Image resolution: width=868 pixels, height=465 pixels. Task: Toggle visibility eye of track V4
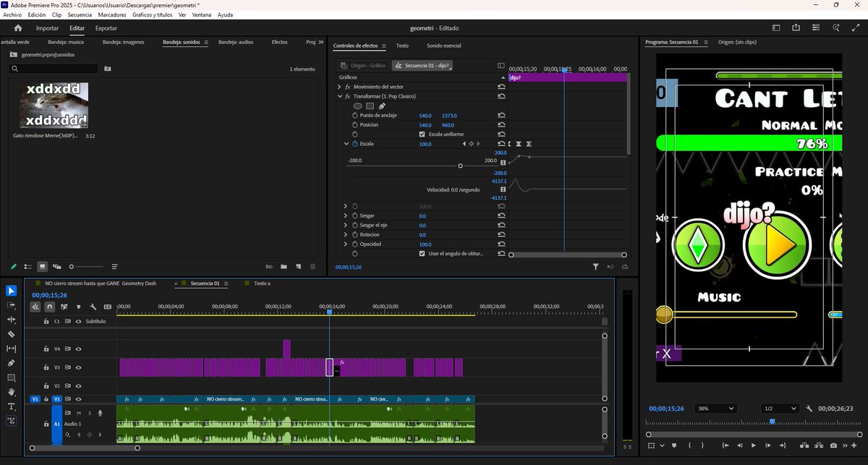click(78, 349)
